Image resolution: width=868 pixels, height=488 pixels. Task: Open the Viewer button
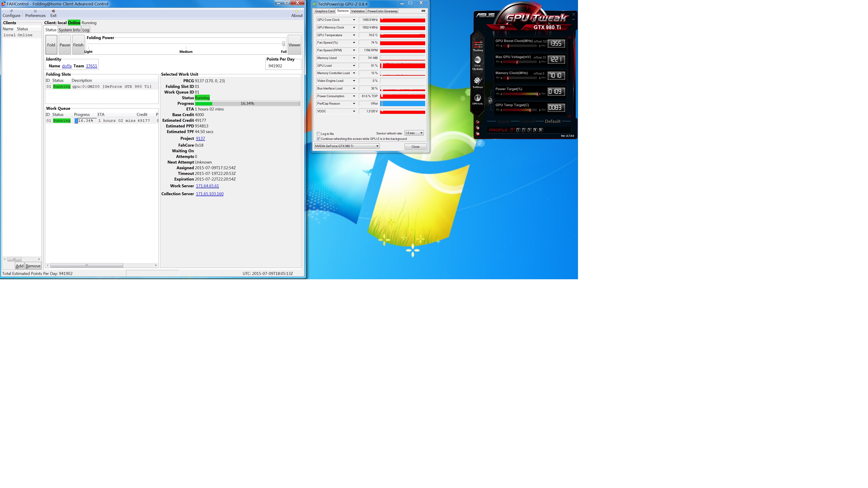(294, 45)
